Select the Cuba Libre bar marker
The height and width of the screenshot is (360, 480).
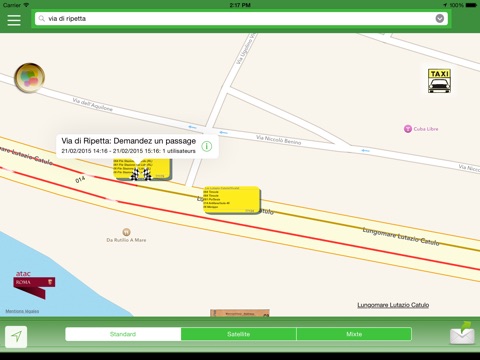tap(408, 129)
